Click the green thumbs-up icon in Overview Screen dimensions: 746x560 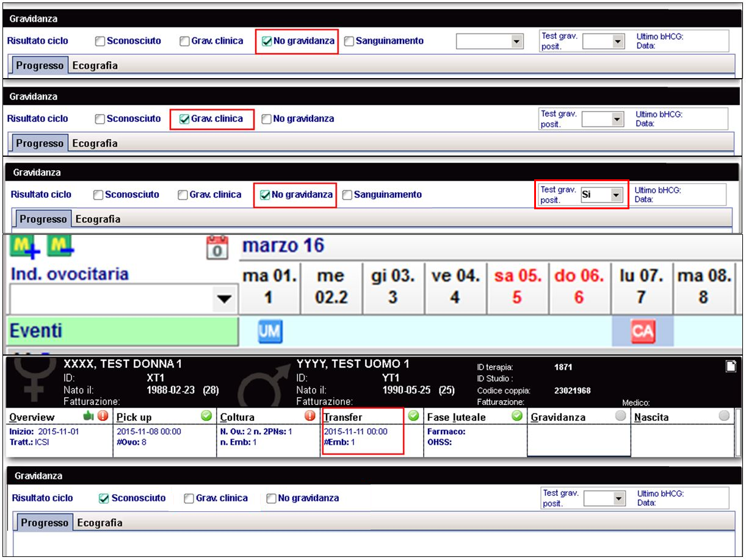[x=89, y=417]
